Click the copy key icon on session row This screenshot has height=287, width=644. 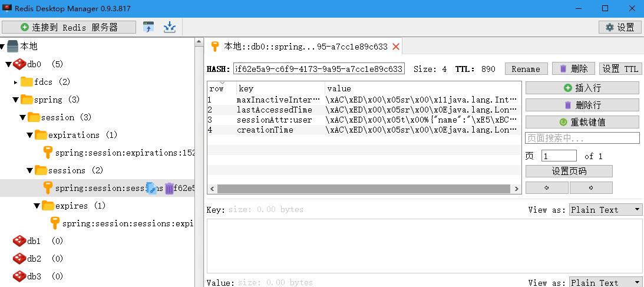[151, 189]
